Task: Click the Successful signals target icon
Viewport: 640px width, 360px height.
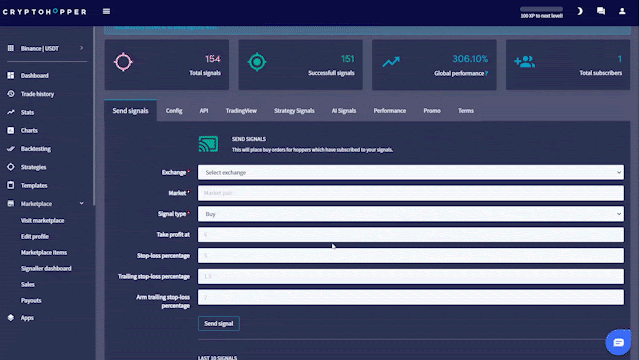Action: tap(257, 62)
